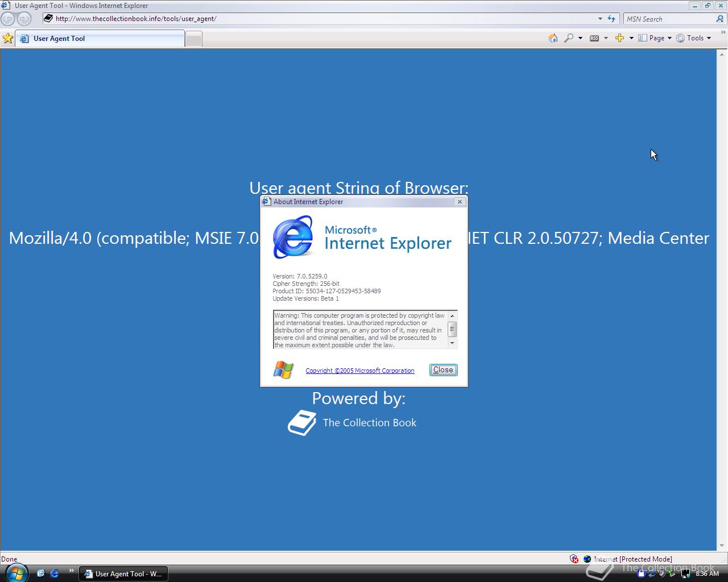Click the network monitor tray icon

pyautogui.click(x=685, y=573)
